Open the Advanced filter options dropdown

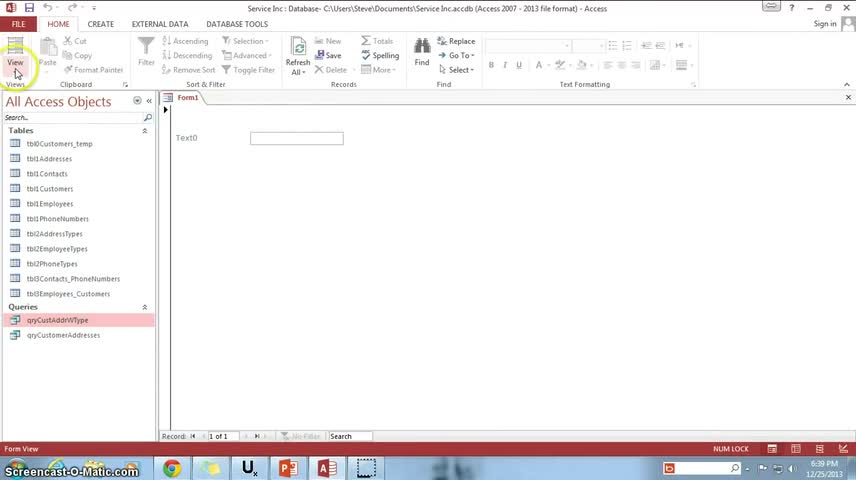[247, 55]
